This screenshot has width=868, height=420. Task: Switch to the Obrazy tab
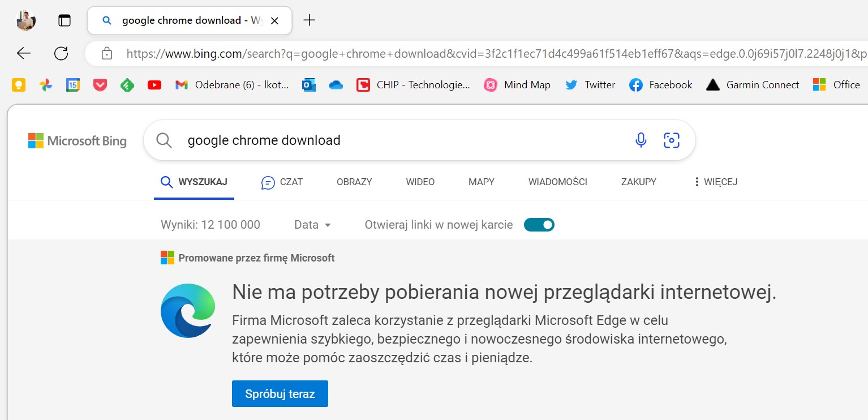click(354, 182)
